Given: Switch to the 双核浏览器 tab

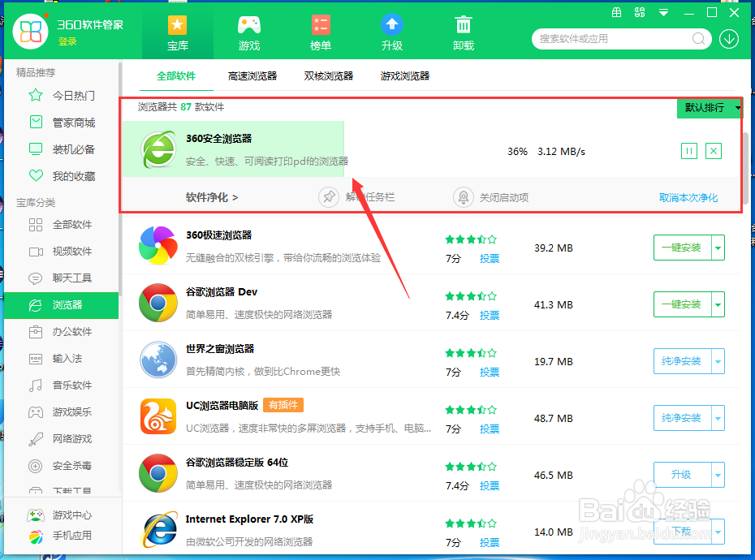Looking at the screenshot, I should (x=329, y=76).
